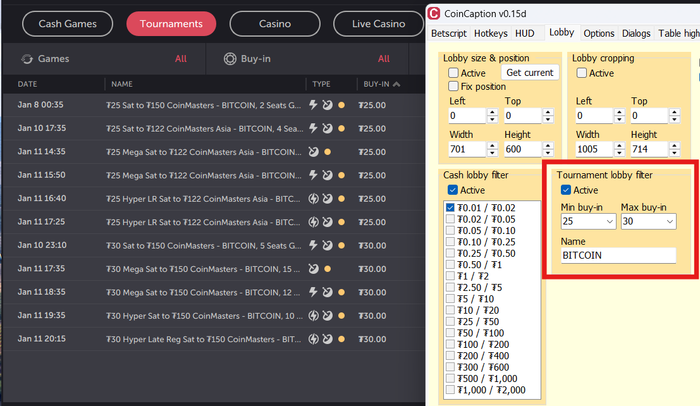Viewport: 700px width, 406px height.
Task: Check the ₮0.25 / ₮0.50 stake checkbox
Action: click(x=450, y=253)
